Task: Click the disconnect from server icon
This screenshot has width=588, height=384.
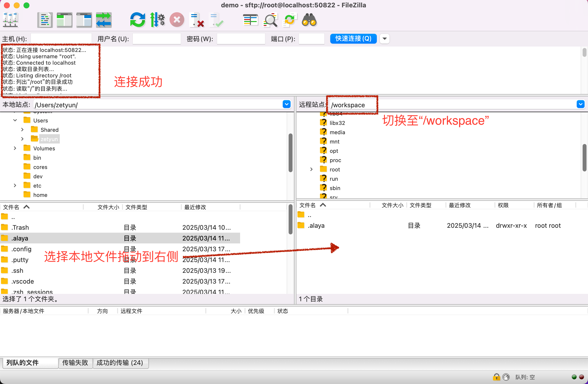Action: [197, 20]
